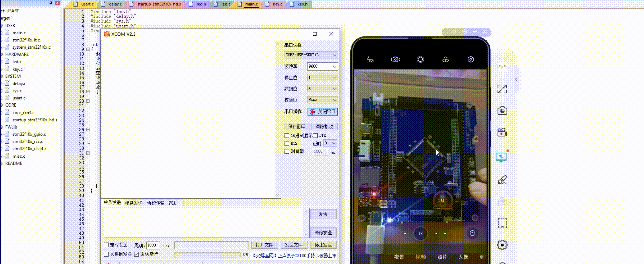644x264 pixels.
Task: Enable the 16进制发送 checkbox
Action: point(106,254)
